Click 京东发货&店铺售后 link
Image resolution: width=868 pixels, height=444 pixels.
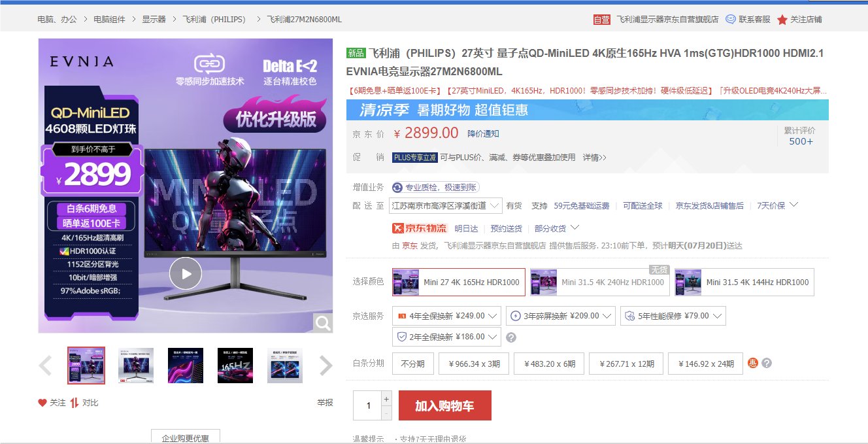point(709,205)
